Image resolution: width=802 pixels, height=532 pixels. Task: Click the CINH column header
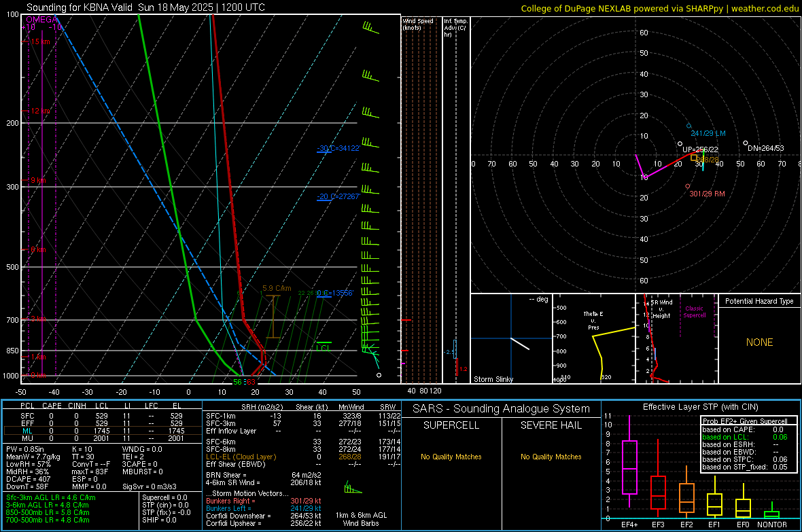pyautogui.click(x=77, y=406)
